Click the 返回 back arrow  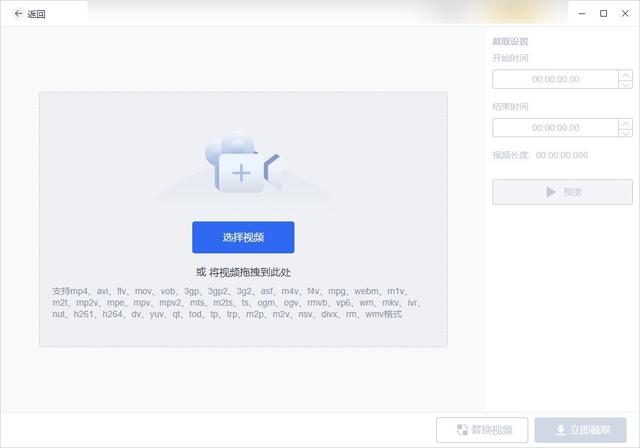pyautogui.click(x=18, y=13)
